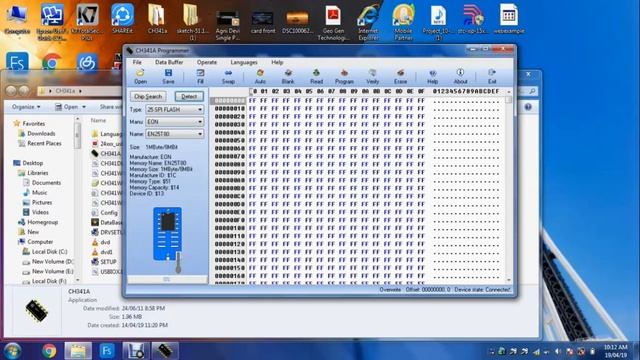
Task: Open the Operate menu
Action: coord(207,62)
